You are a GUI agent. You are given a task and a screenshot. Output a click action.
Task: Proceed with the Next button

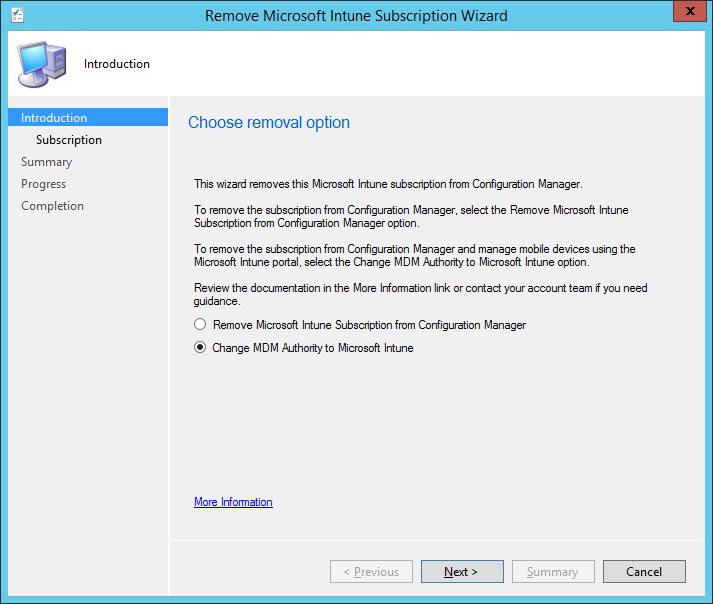[x=462, y=571]
